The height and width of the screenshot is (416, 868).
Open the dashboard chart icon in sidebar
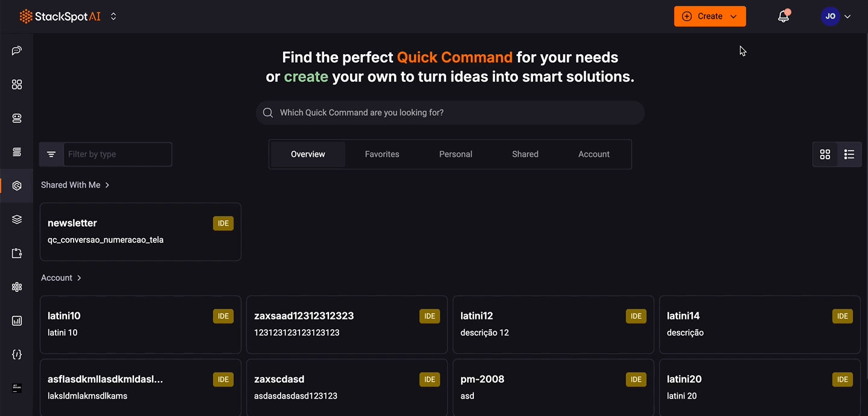click(16, 320)
